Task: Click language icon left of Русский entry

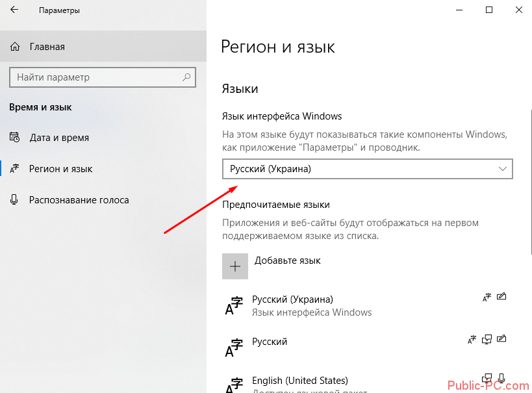Action: pos(234,348)
